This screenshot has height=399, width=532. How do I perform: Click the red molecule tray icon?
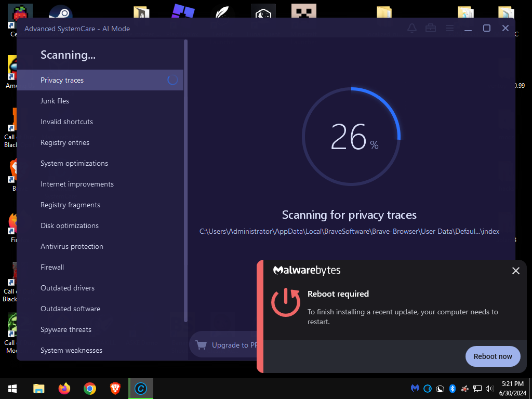point(465,389)
